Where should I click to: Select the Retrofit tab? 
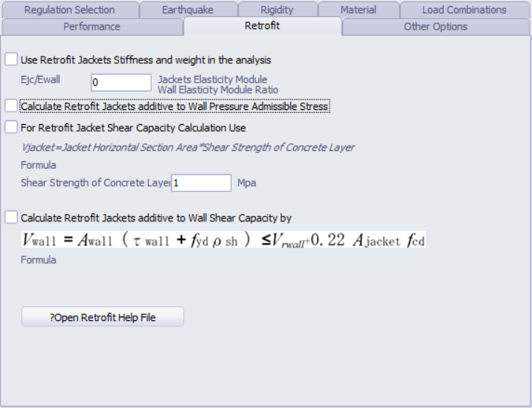[262, 26]
